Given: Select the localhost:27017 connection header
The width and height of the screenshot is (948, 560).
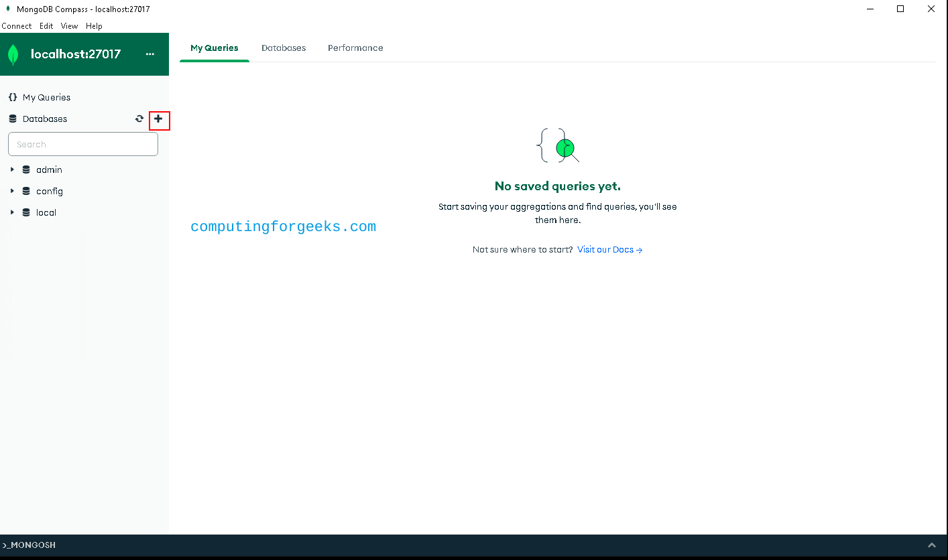Looking at the screenshot, I should click(76, 54).
